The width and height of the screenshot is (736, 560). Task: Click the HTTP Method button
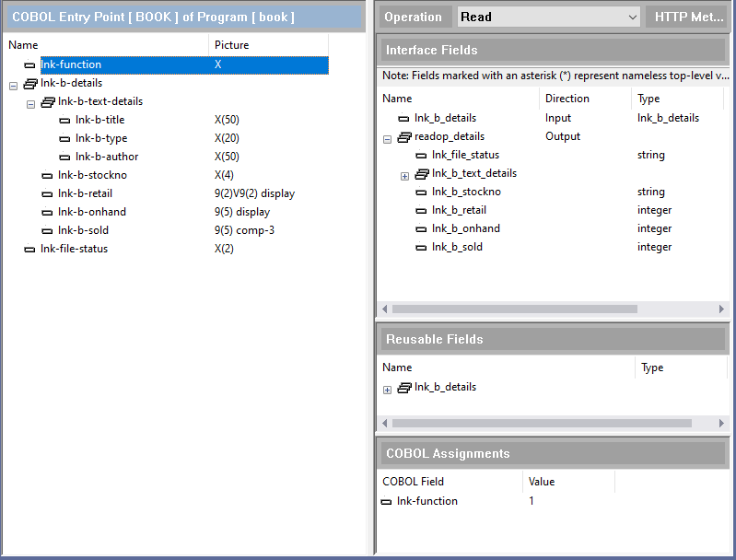pyautogui.click(x=687, y=17)
